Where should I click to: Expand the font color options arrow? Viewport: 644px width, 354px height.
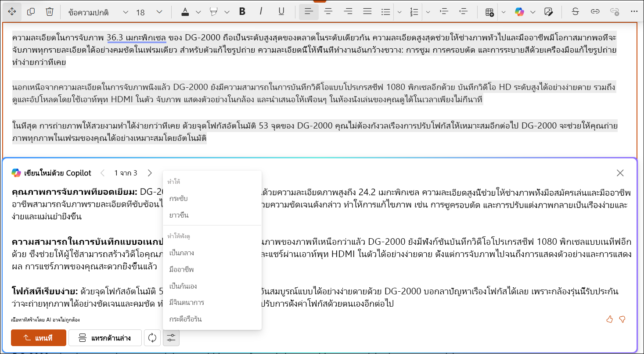tap(198, 12)
